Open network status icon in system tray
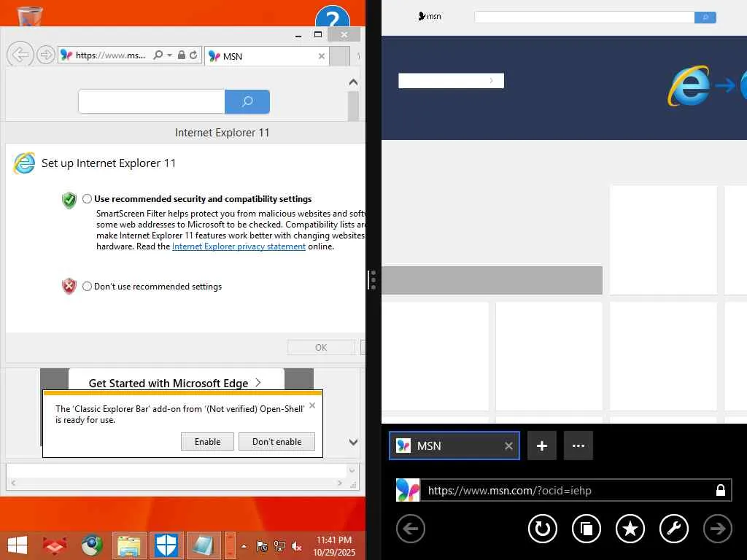The height and width of the screenshot is (560, 747). [279, 546]
